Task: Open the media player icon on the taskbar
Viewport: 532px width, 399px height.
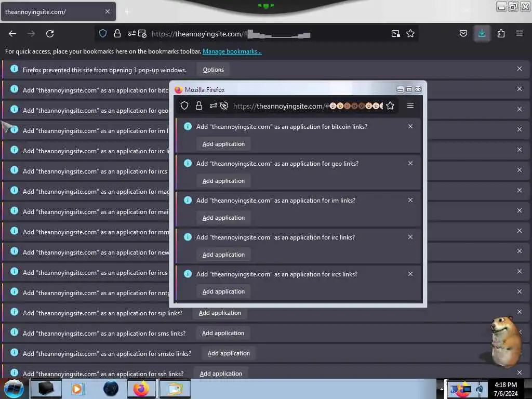Action: click(x=77, y=389)
